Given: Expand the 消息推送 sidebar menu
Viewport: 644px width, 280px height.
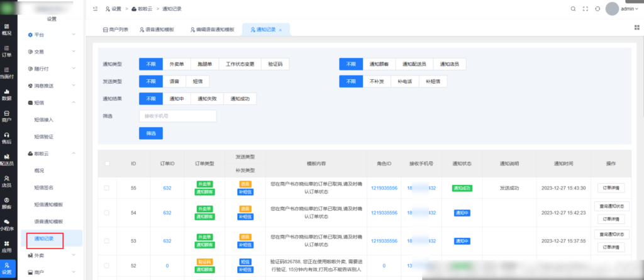Looking at the screenshot, I should 52,86.
